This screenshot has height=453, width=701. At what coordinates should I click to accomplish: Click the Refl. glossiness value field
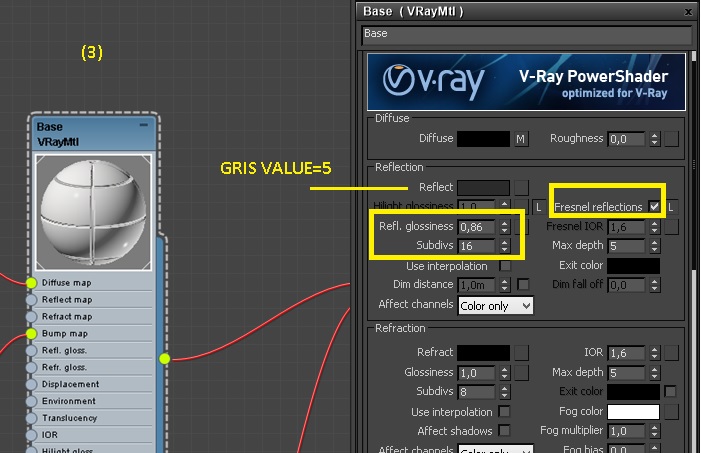[x=477, y=227]
